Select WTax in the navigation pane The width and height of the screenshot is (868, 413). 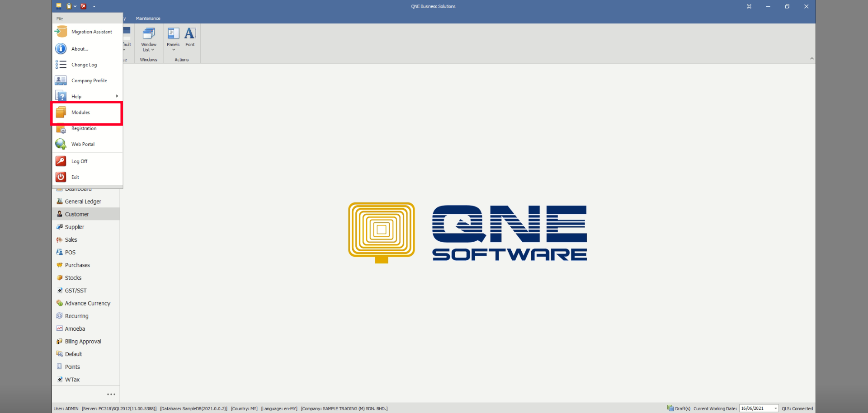tap(86, 379)
